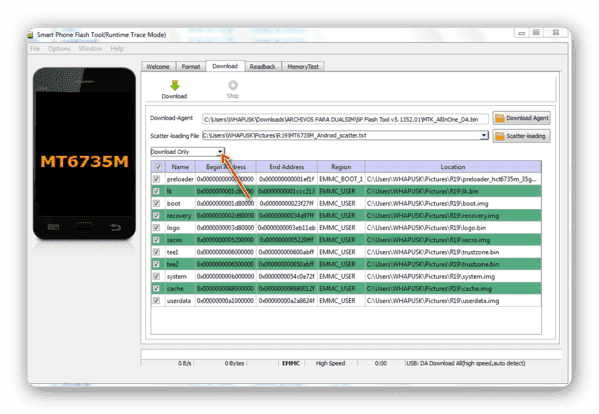
Task: Click the USB DA Download All status text
Action: tap(466, 363)
